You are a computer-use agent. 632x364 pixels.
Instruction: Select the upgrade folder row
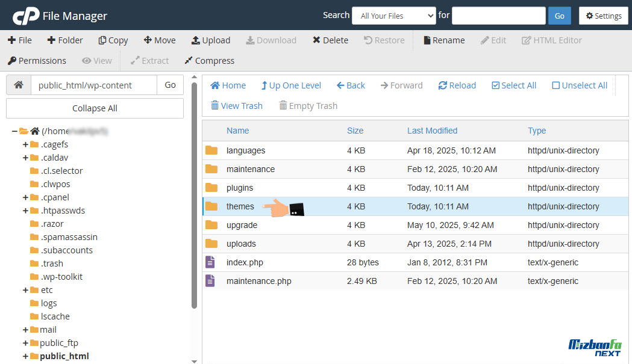[415, 225]
